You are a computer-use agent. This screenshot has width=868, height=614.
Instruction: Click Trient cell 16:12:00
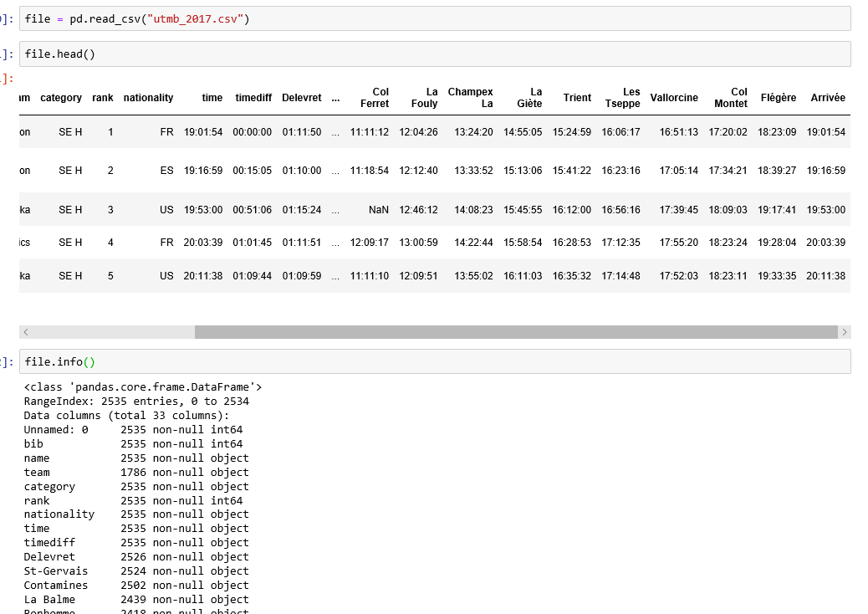pyautogui.click(x=572, y=210)
